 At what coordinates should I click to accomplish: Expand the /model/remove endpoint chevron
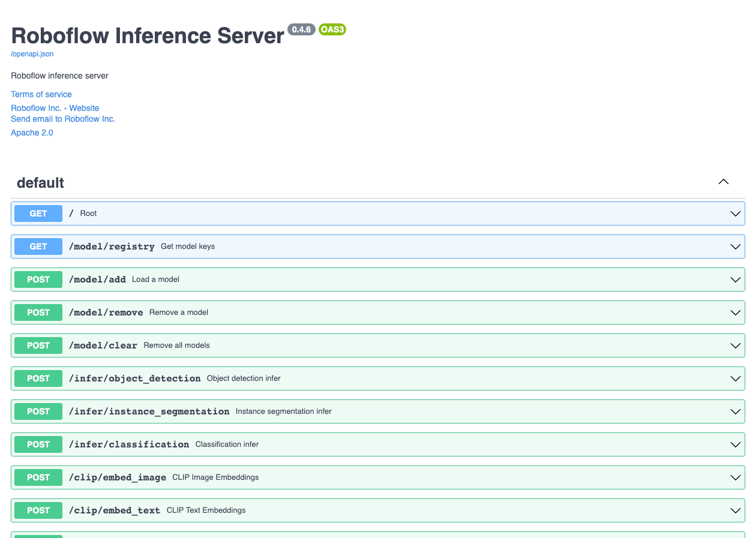pyautogui.click(x=735, y=312)
